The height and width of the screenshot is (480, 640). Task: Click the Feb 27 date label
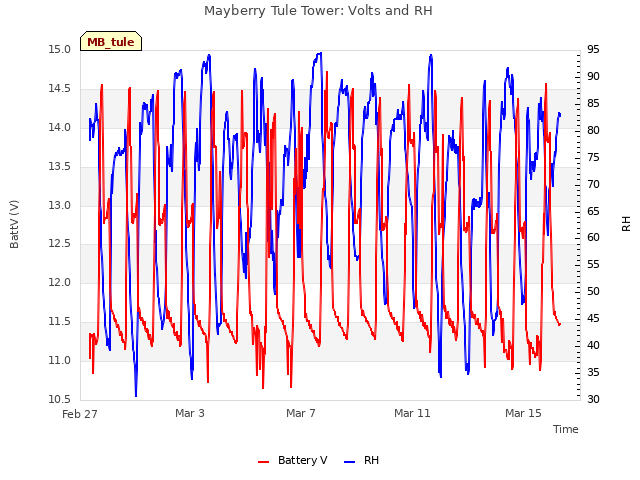coord(80,414)
